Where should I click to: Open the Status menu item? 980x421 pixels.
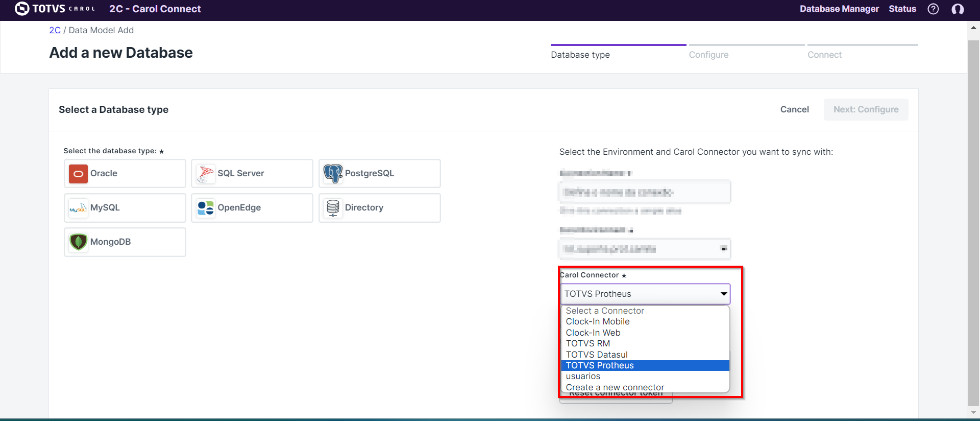pyautogui.click(x=902, y=9)
